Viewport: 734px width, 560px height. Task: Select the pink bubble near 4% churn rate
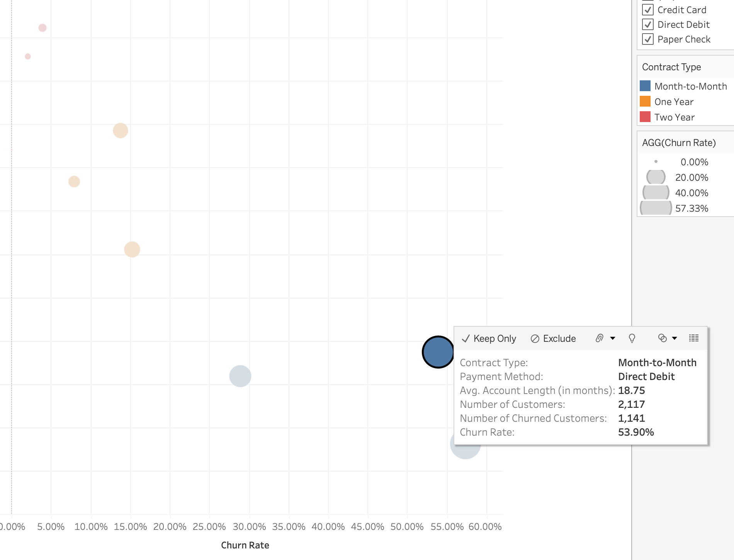tap(42, 28)
